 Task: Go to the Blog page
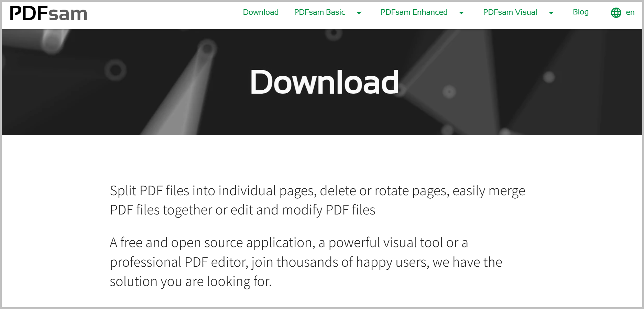click(x=580, y=12)
